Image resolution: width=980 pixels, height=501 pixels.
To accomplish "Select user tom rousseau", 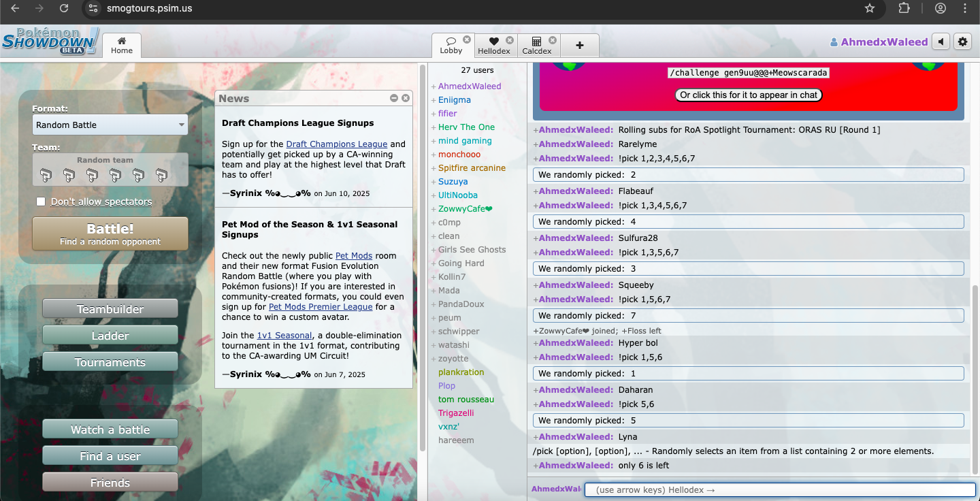I will (x=466, y=400).
